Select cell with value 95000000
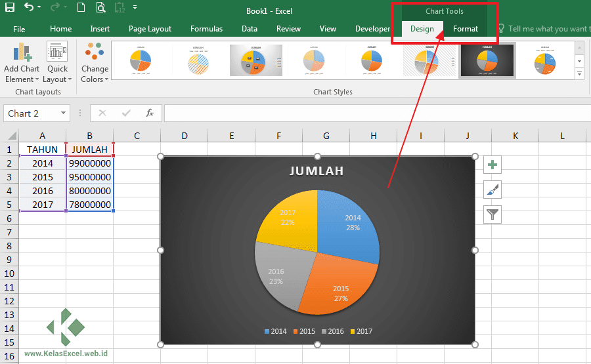This screenshot has height=364, width=591. pos(90,177)
